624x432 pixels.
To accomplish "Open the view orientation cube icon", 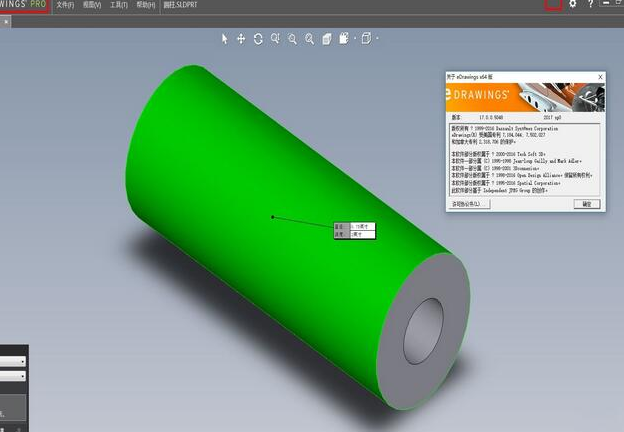I will [x=366, y=39].
